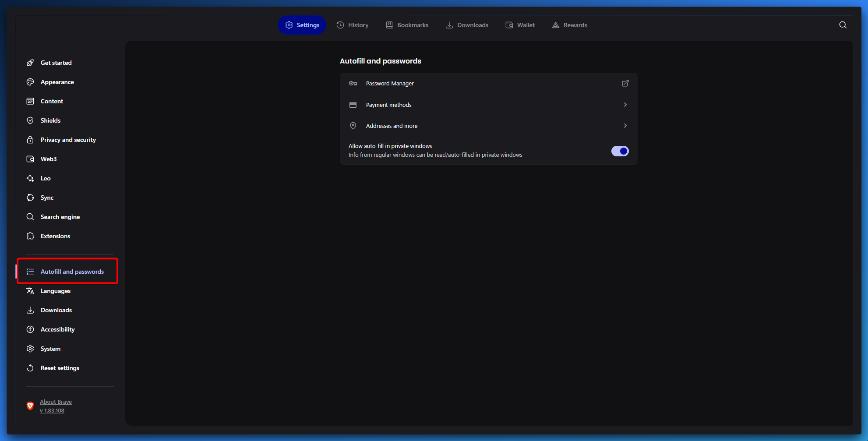Screen dimensions: 868x441
Task: Go to the Rewards tab
Action: [569, 25]
